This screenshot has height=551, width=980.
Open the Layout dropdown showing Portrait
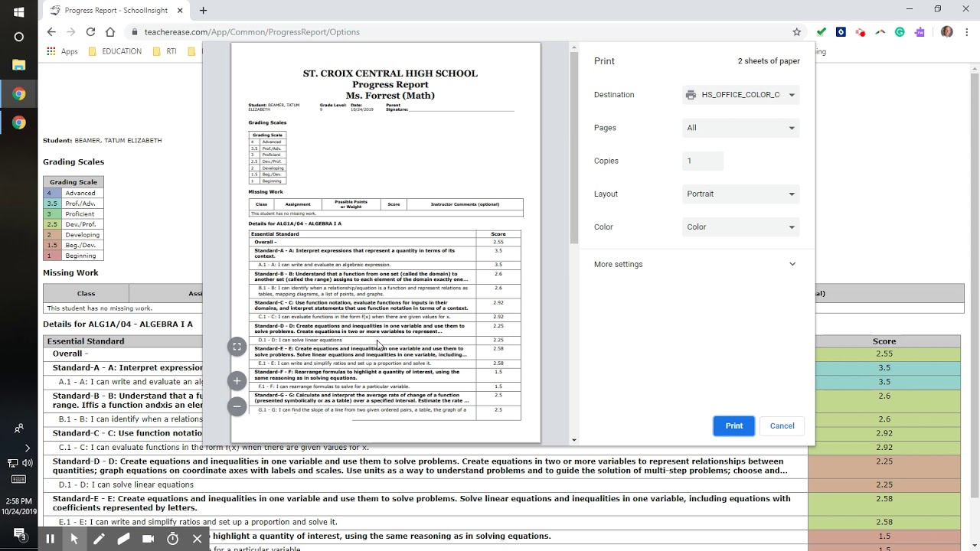click(x=740, y=194)
